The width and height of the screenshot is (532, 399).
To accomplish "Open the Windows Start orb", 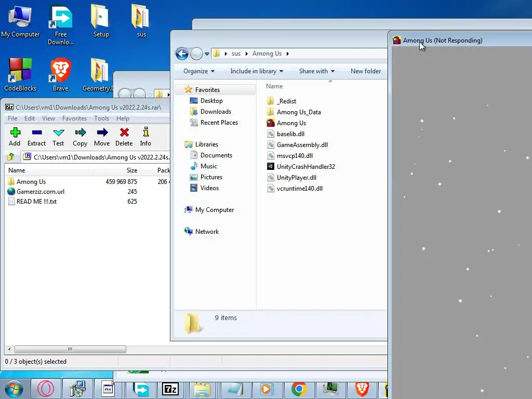I will click(14, 389).
